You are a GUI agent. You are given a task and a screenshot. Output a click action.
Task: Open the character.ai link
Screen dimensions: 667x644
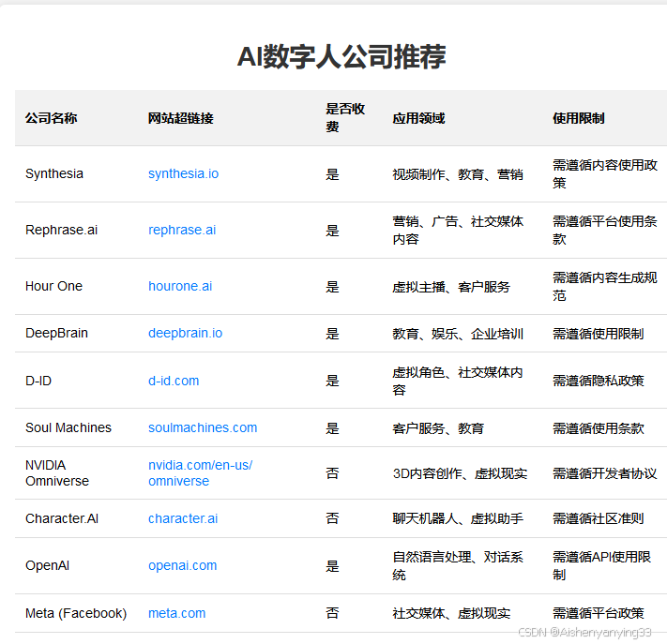(x=183, y=518)
